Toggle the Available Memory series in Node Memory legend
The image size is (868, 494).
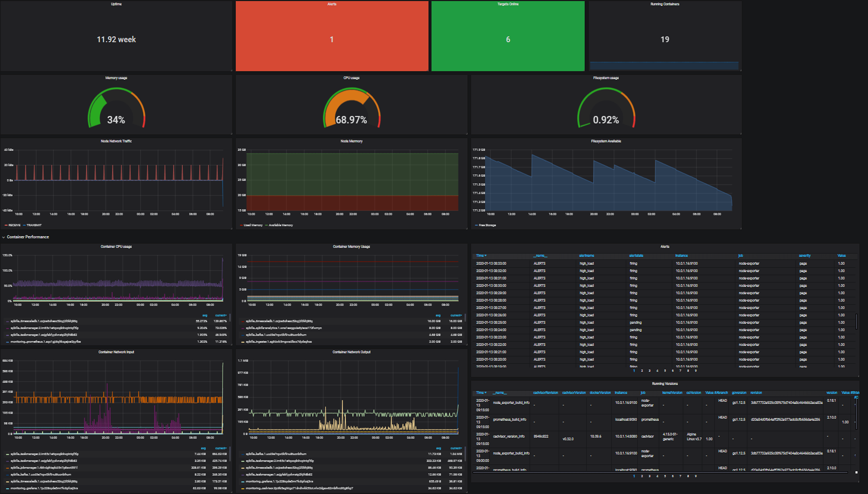click(281, 225)
